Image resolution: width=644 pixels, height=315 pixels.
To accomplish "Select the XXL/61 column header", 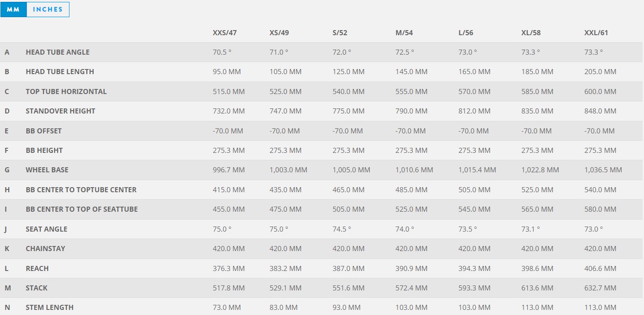I will 596,32.
